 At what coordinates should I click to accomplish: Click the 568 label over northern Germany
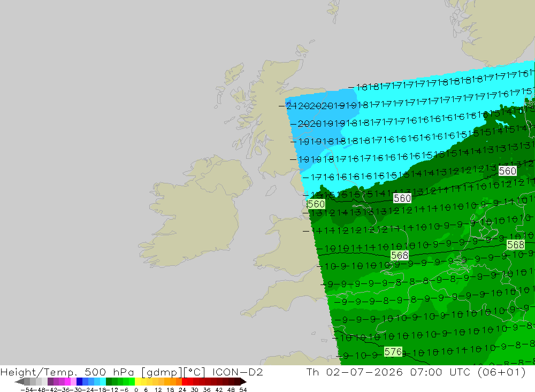(x=516, y=244)
